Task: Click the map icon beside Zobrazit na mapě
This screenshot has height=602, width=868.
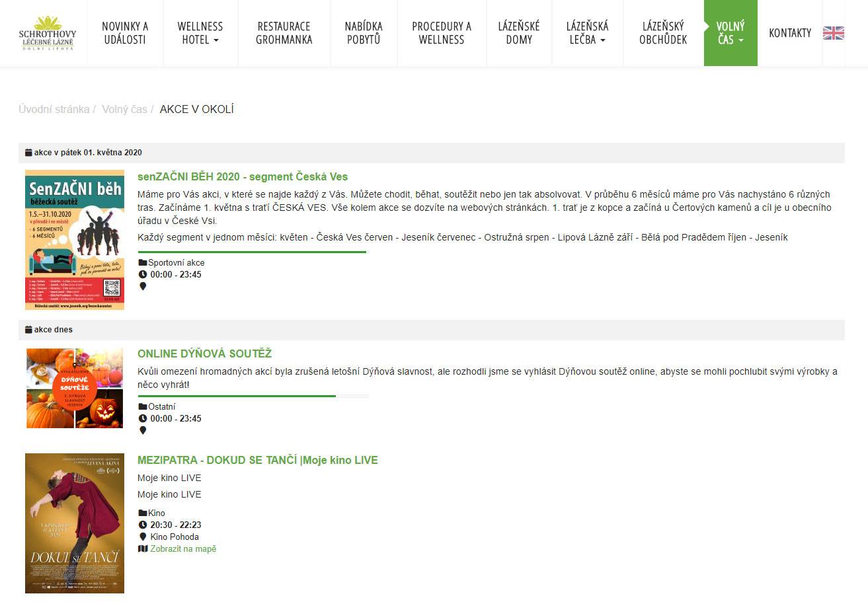Action: (142, 548)
